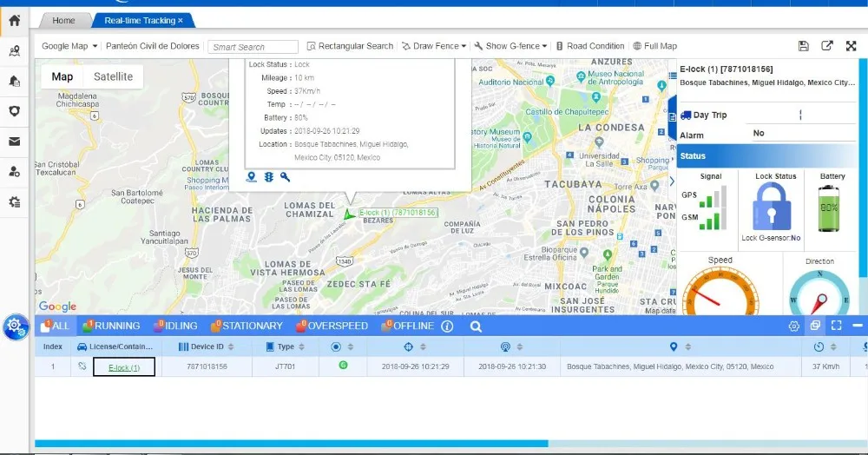Viewport: 868px width, 455px height.
Task: Toggle Road Condition
Action: (590, 46)
